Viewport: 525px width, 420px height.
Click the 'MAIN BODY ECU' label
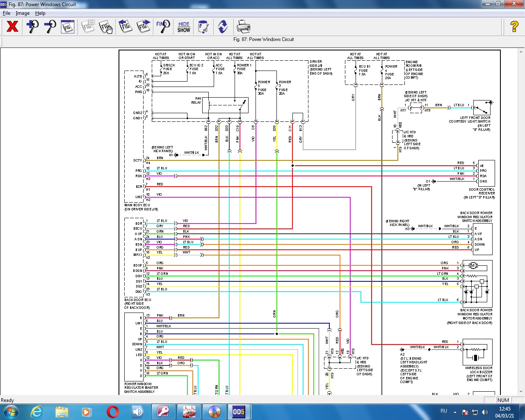pyautogui.click(x=137, y=205)
